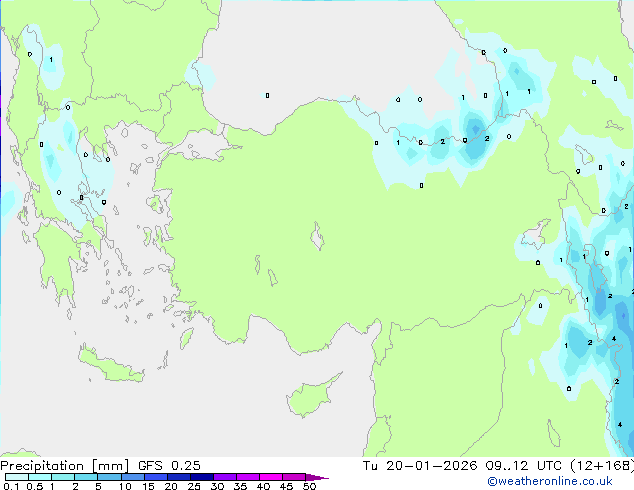Click the "0.1" legend scale label
This screenshot has height=490, width=634.
click(x=11, y=486)
